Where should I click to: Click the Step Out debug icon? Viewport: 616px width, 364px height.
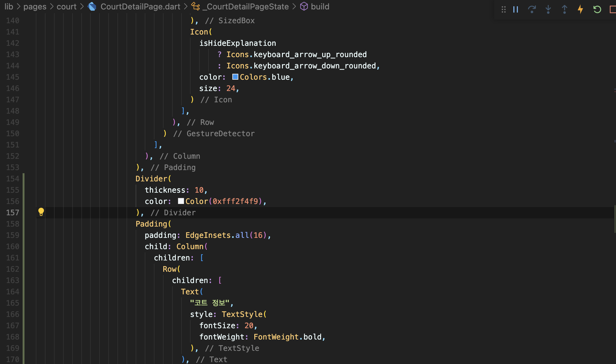tap(565, 9)
